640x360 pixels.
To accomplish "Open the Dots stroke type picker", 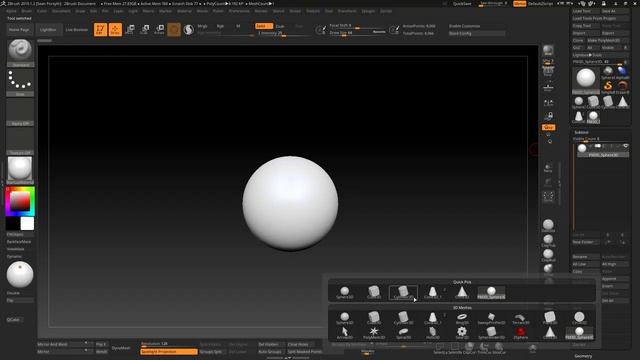I will pyautogui.click(x=20, y=83).
